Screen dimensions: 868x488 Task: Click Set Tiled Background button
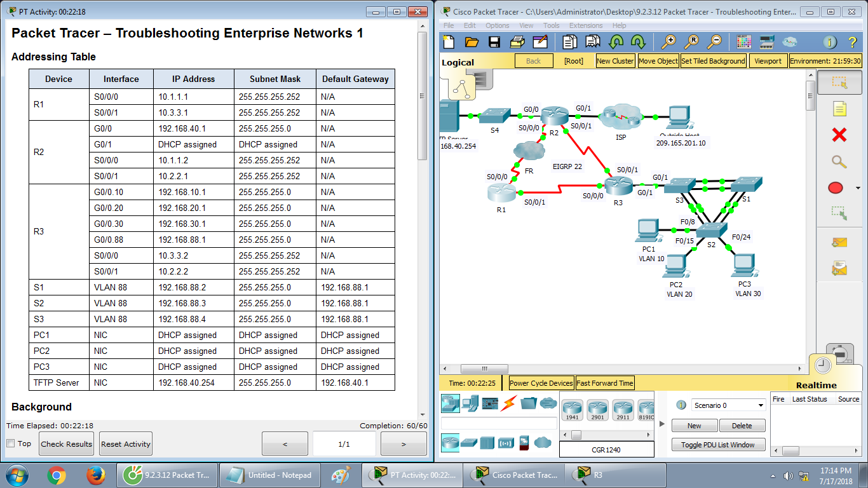(713, 61)
